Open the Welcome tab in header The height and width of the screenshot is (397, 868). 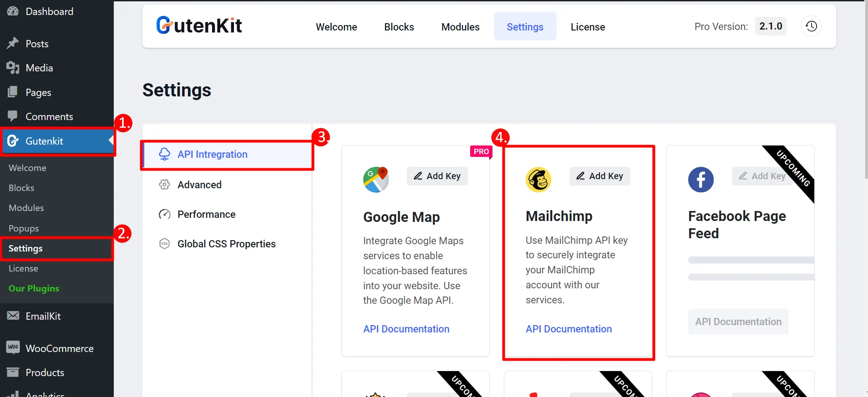pyautogui.click(x=336, y=27)
